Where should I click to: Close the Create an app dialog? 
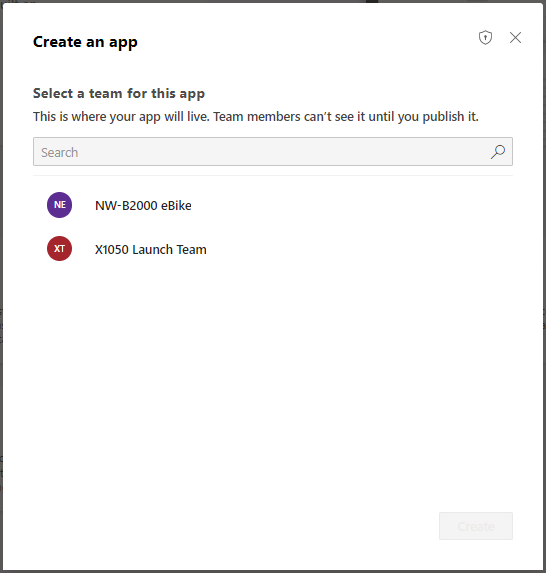(x=515, y=38)
